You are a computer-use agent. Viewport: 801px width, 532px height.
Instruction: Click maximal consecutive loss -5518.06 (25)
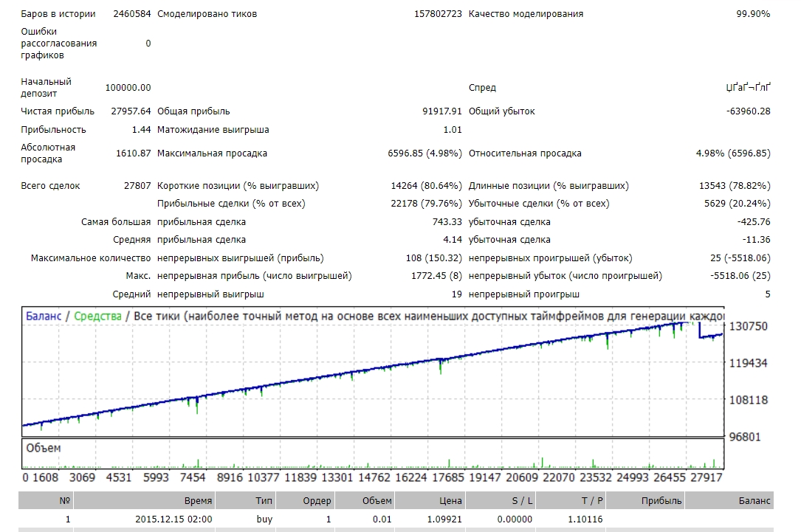click(740, 276)
